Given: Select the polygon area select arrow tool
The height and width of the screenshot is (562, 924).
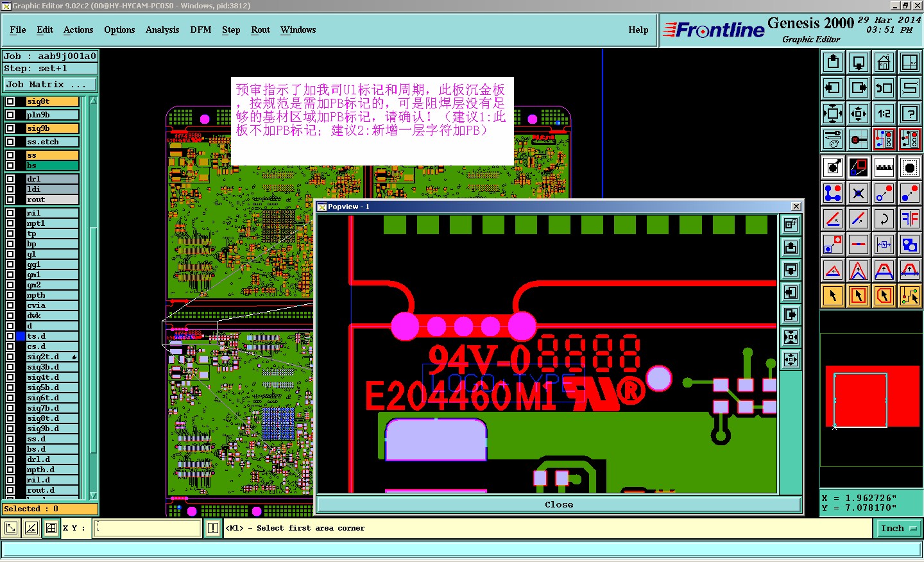Looking at the screenshot, I should 884,296.
